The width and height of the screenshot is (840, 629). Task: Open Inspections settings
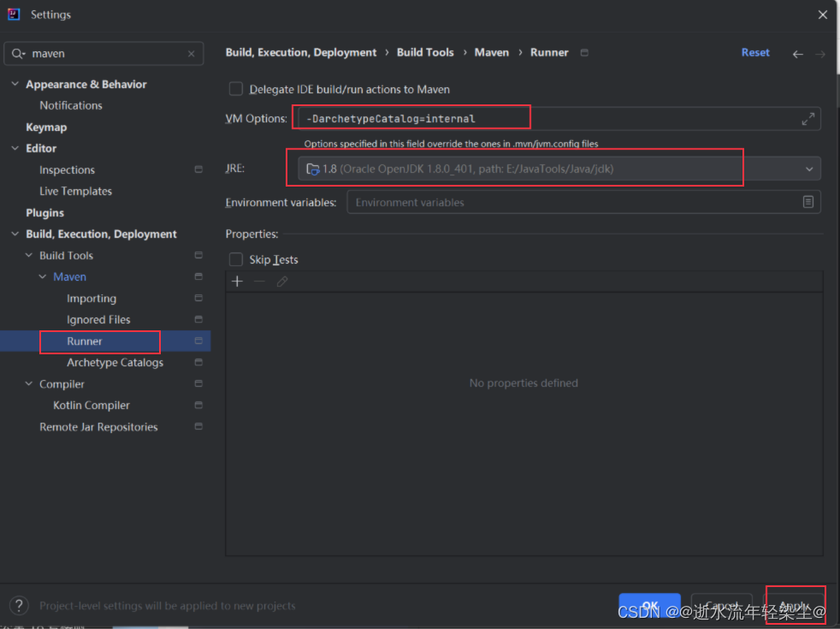tap(67, 169)
